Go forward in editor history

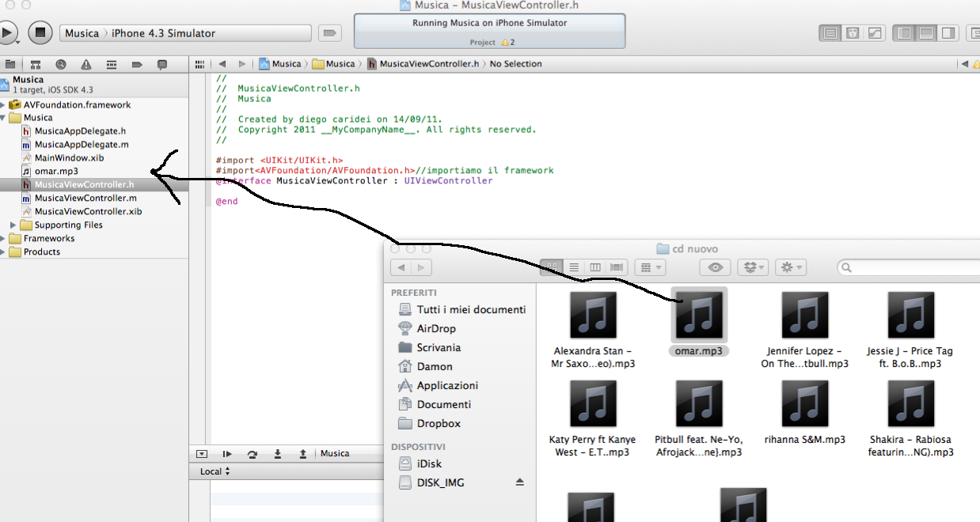click(x=241, y=64)
